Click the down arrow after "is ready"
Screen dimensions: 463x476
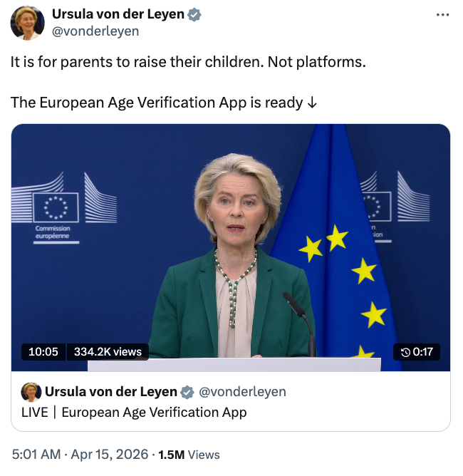click(x=312, y=102)
